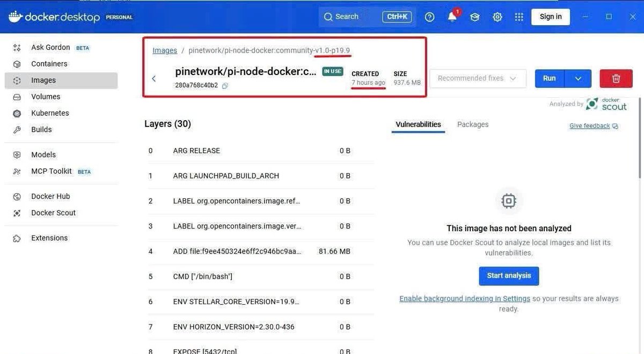Copy the image ID 280a768c40b2
644x354 pixels.
[x=225, y=85]
